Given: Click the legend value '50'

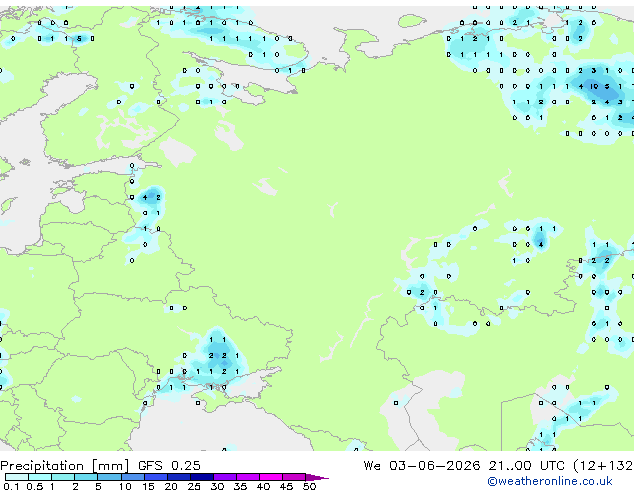Looking at the screenshot, I should pos(309,486).
